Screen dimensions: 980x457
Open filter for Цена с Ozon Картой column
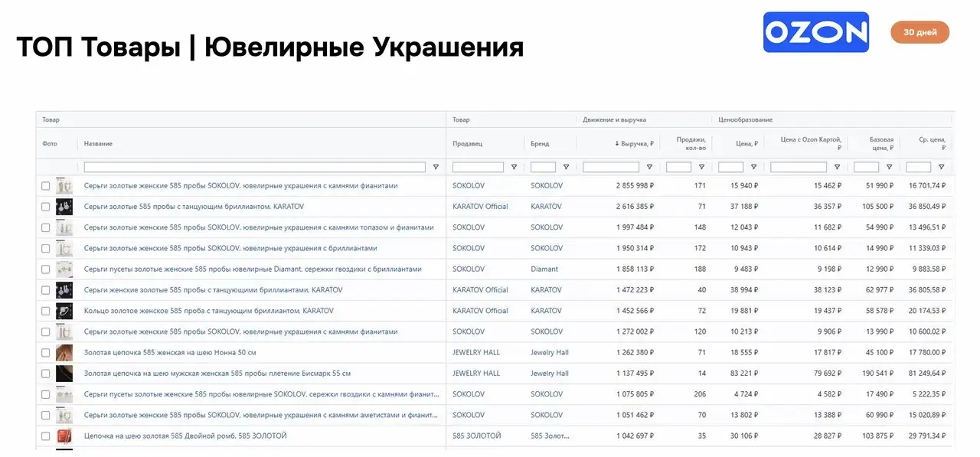(837, 167)
